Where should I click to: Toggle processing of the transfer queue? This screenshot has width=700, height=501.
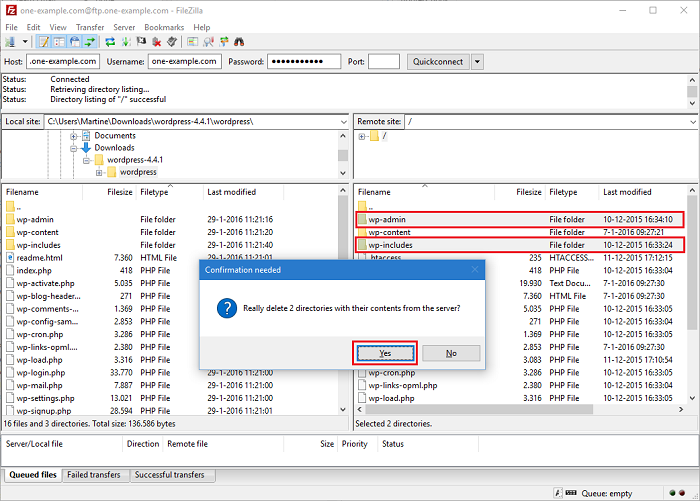tap(126, 42)
